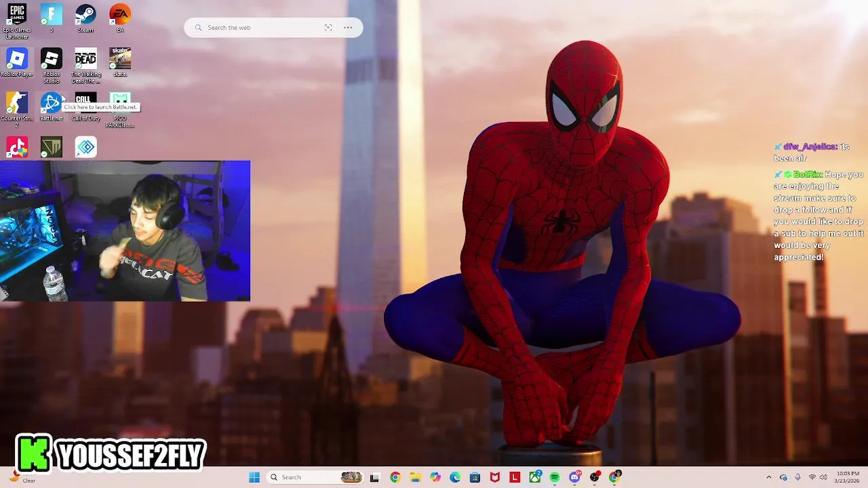Open Microsoft Copilot from the taskbar
The image size is (868, 488).
click(x=435, y=477)
